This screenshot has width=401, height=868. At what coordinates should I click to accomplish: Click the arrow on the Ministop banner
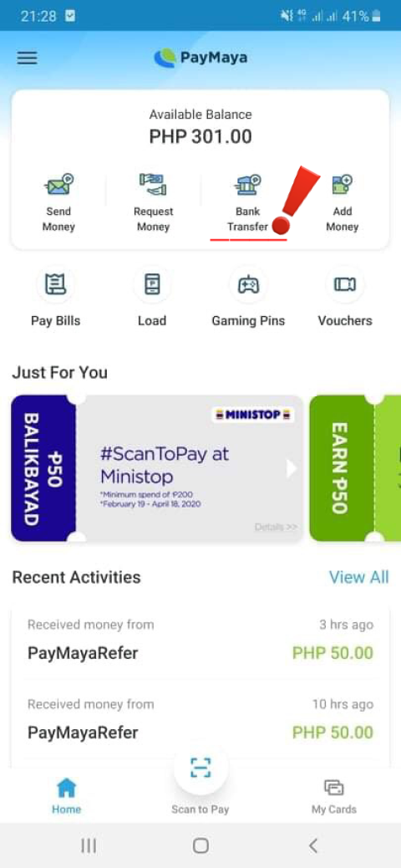click(291, 469)
